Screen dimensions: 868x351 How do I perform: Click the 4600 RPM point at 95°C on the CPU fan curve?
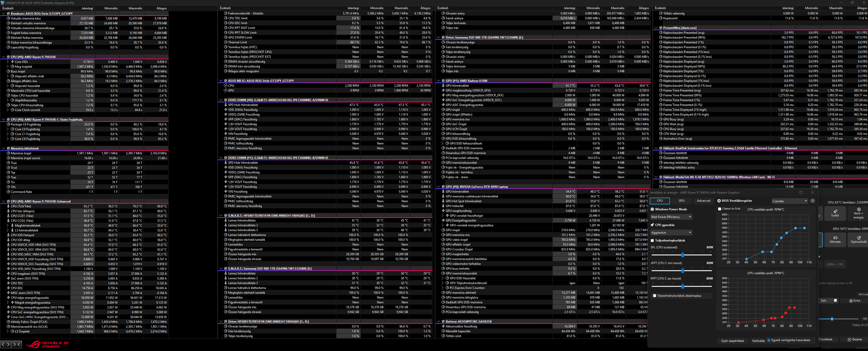(x=796, y=228)
